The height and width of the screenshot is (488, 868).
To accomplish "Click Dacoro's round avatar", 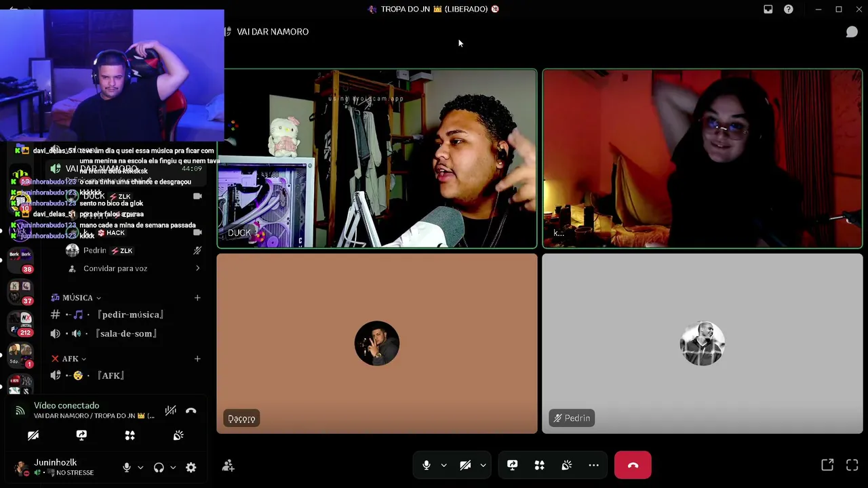I will pyautogui.click(x=377, y=343).
